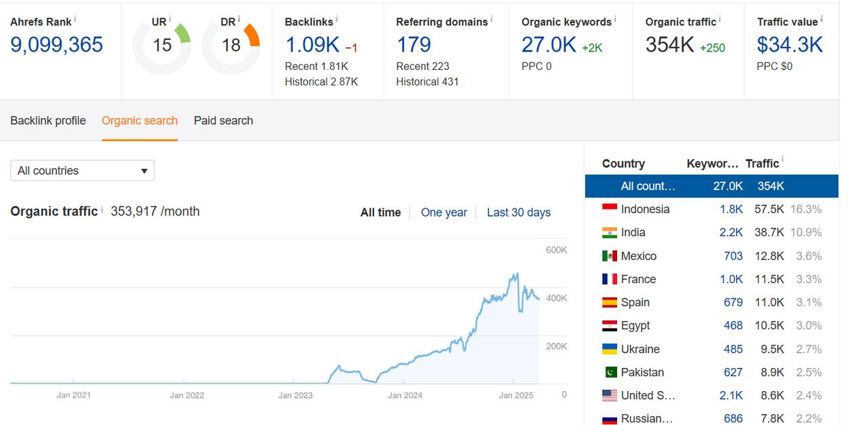The height and width of the screenshot is (425, 868).
Task: Click the Historical 431 referring domains text
Action: click(x=427, y=81)
